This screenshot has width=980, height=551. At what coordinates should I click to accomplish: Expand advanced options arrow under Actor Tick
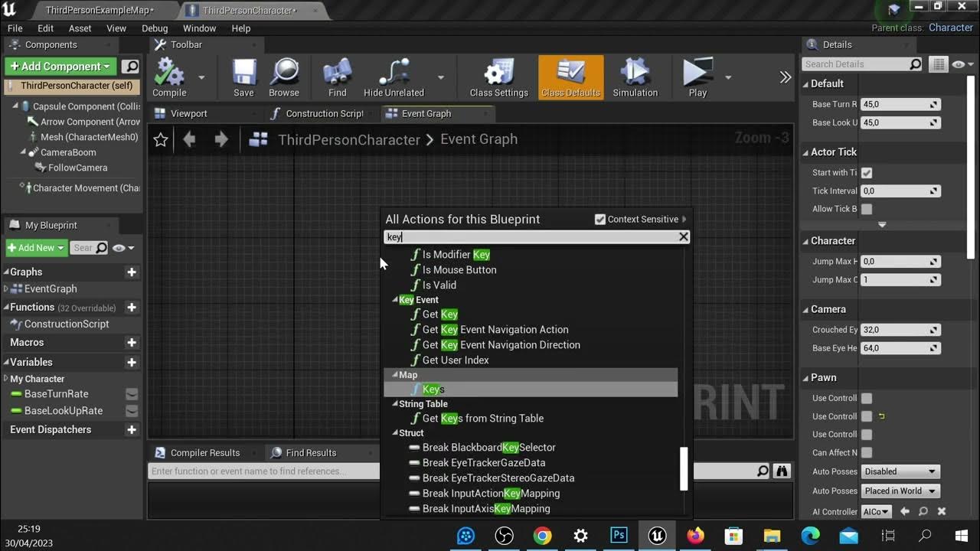882,224
